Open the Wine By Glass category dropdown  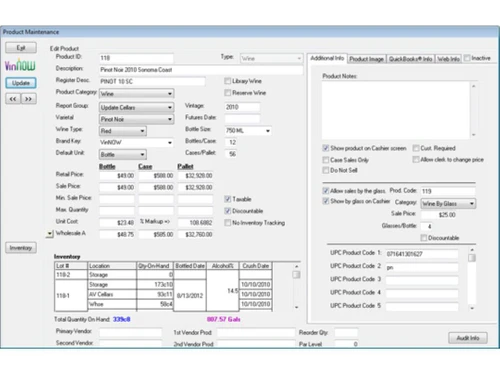click(448, 203)
